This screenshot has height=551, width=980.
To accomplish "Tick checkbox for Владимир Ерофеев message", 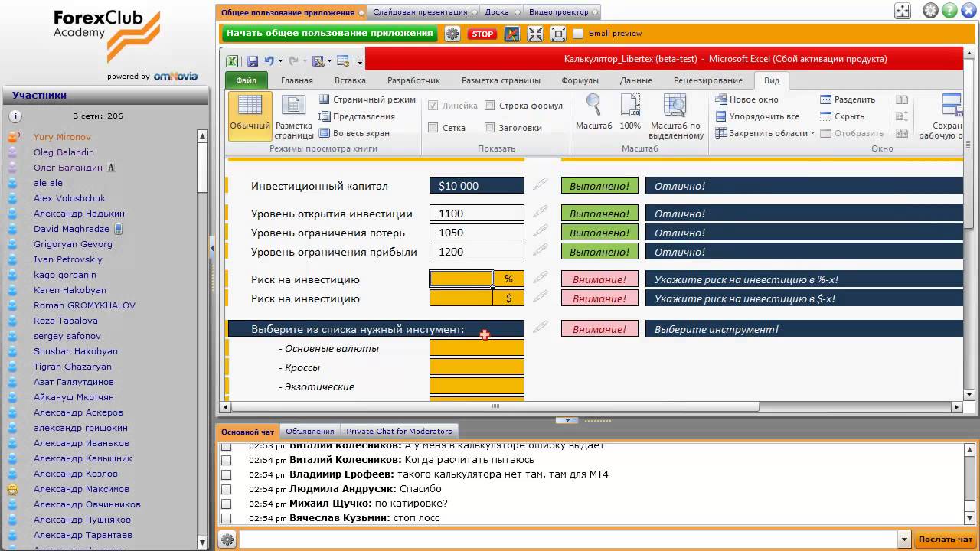I will tap(226, 474).
